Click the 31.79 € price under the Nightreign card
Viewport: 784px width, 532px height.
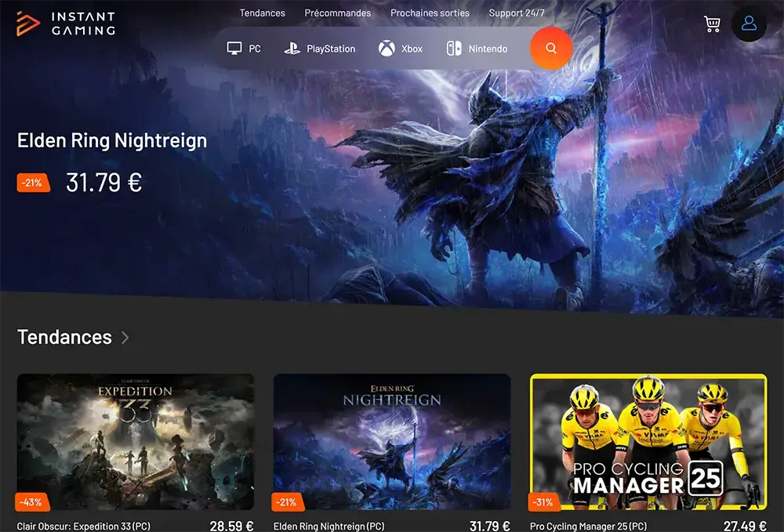coord(489,526)
